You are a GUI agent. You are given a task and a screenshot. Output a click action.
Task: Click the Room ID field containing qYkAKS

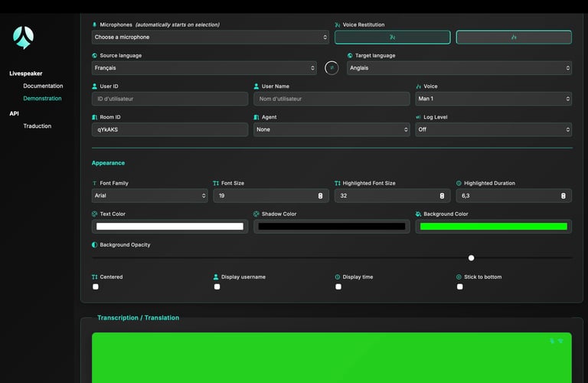point(170,129)
